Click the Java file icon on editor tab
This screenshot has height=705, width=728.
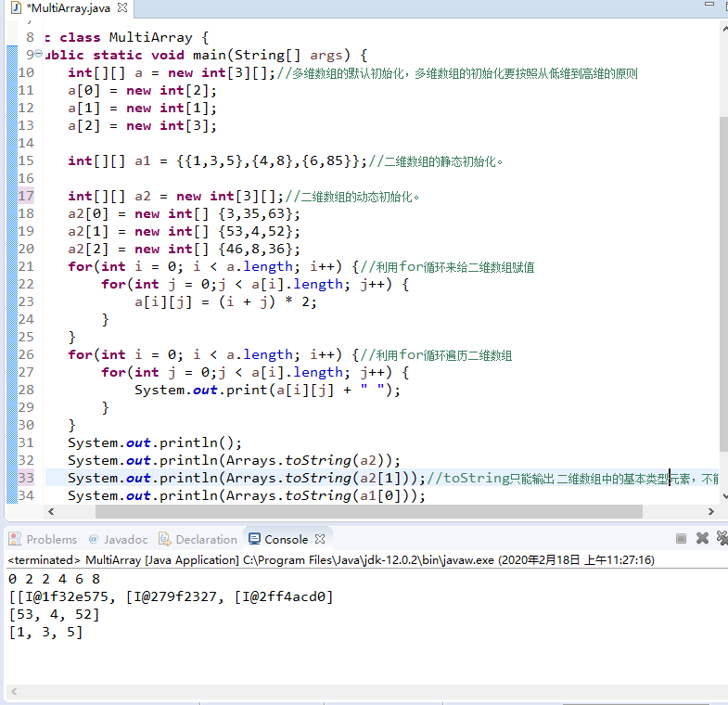[16, 8]
